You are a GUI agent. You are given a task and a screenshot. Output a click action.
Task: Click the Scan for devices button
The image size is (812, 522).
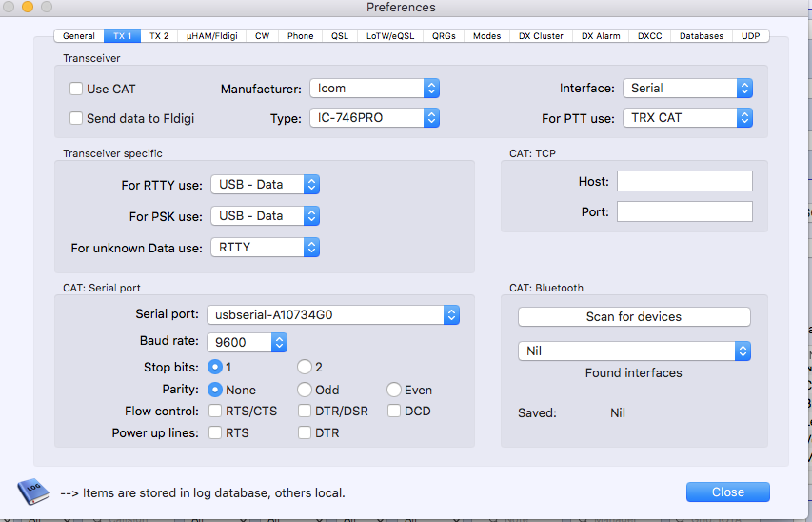[x=634, y=317]
